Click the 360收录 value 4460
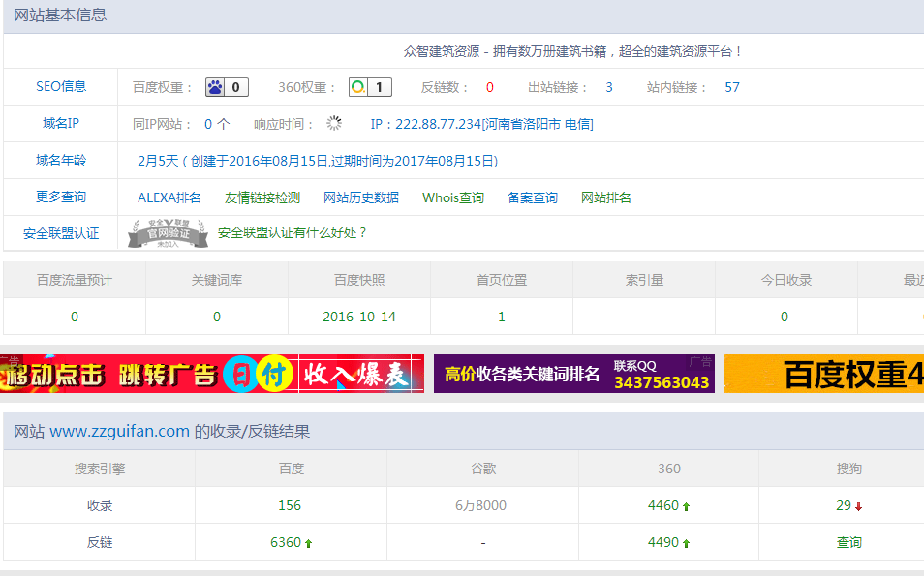924x576 pixels. (x=663, y=505)
